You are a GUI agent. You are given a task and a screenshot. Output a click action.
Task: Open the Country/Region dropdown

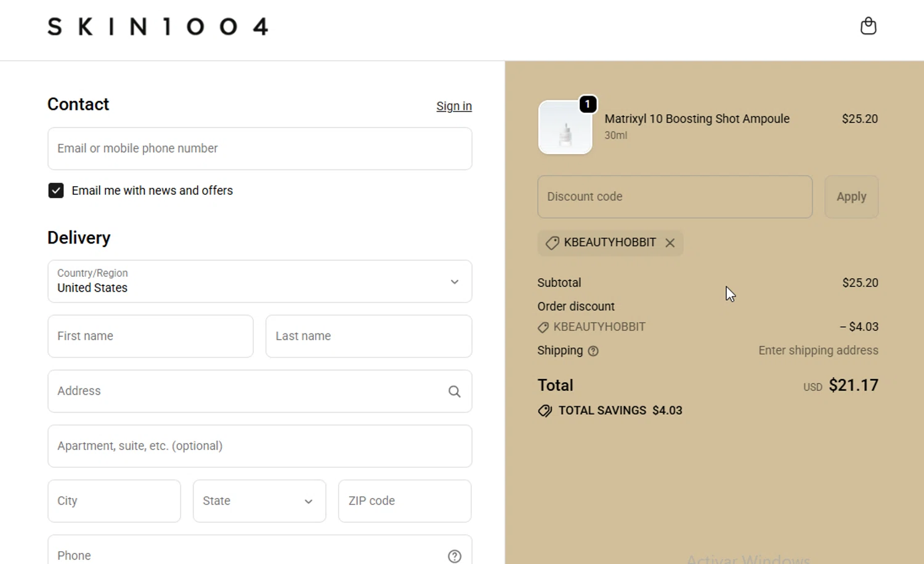[260, 282]
